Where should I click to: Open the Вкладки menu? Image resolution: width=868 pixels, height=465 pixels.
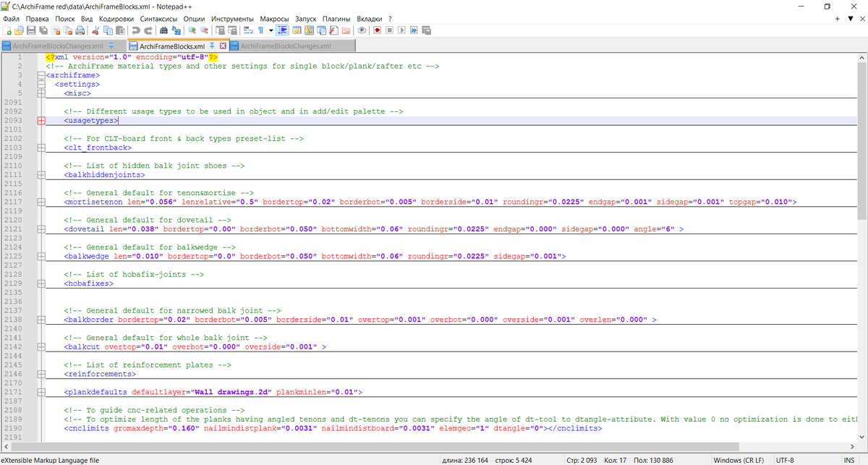click(370, 18)
